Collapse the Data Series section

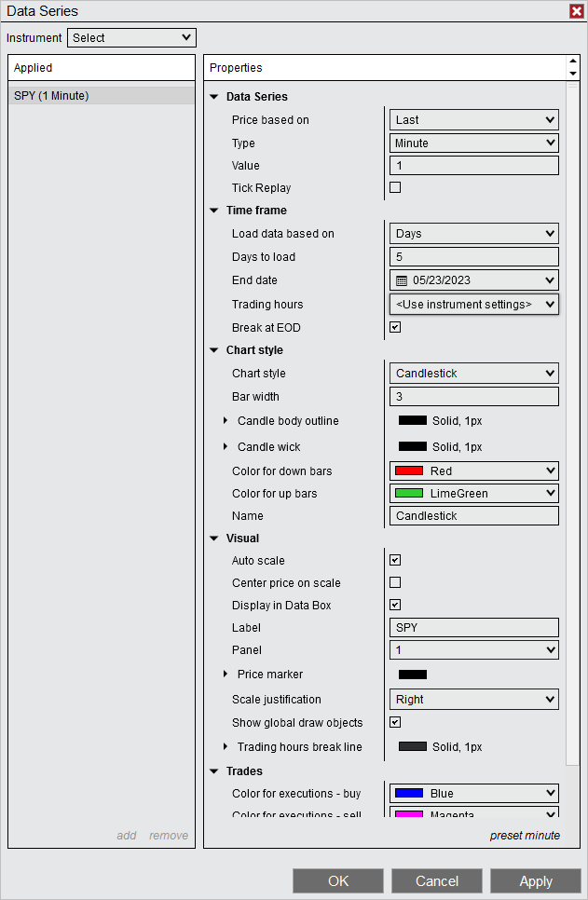pos(214,97)
